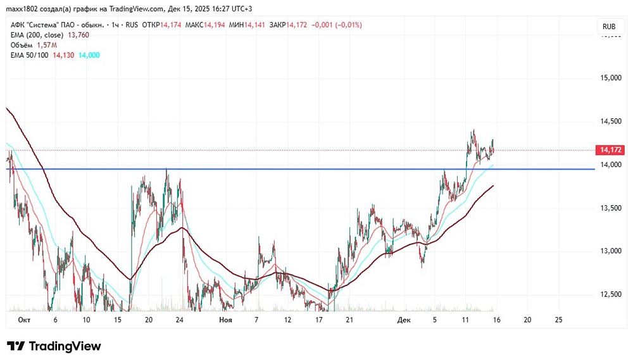633x364 pixels.
Task: Click the −0,001 (−0,01%) change value
Action: [x=337, y=25]
